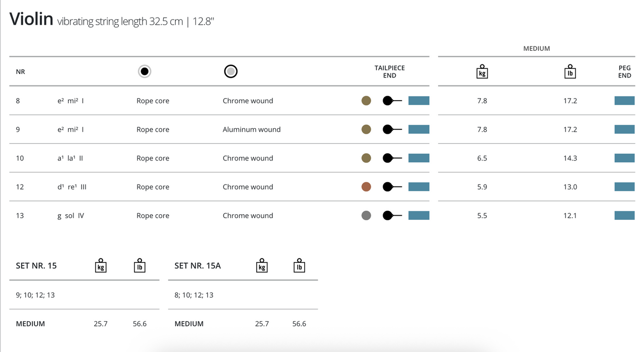
Task: Click the Aluminum wound cell in row 9
Action: (252, 129)
